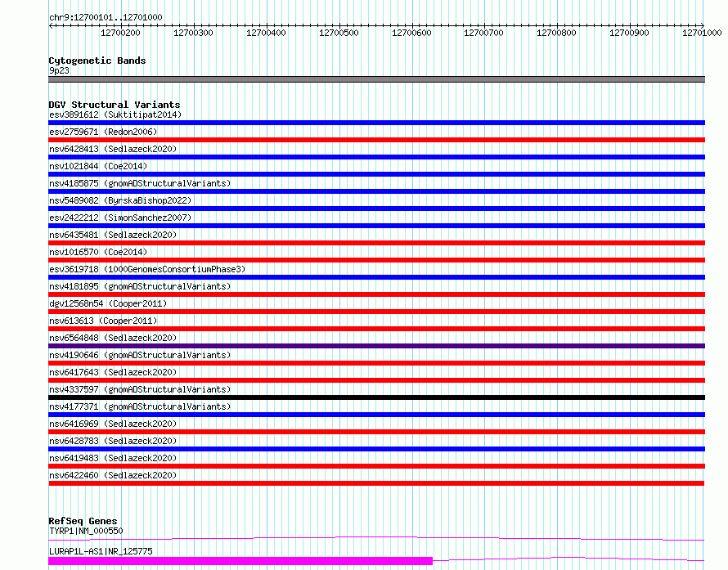Select the blue bar under esv3619718
Viewport: 728px width, 570px height.
tap(376, 277)
